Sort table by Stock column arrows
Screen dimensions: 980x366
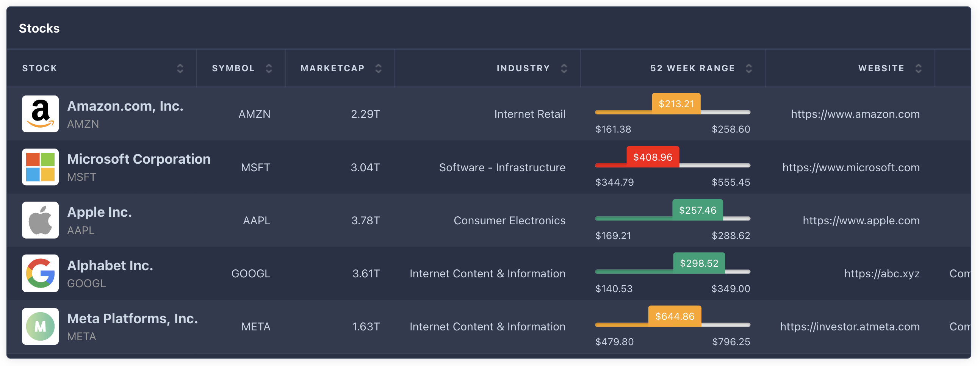pyautogui.click(x=180, y=69)
